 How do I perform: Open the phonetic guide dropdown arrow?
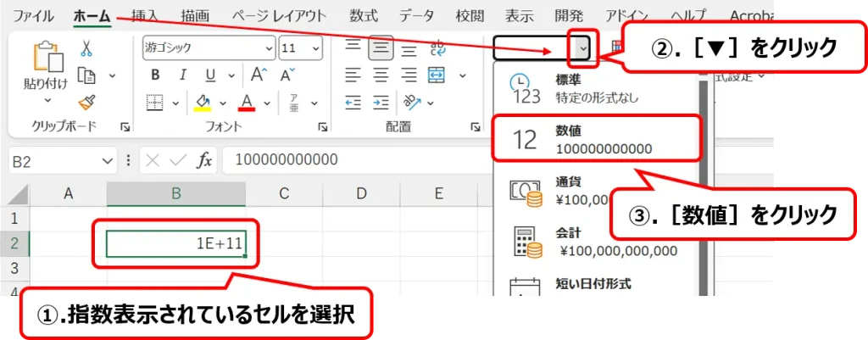point(314,103)
